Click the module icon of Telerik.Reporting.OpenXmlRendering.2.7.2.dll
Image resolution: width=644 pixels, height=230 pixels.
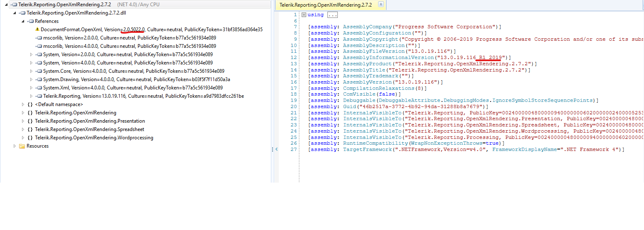pos(23,13)
